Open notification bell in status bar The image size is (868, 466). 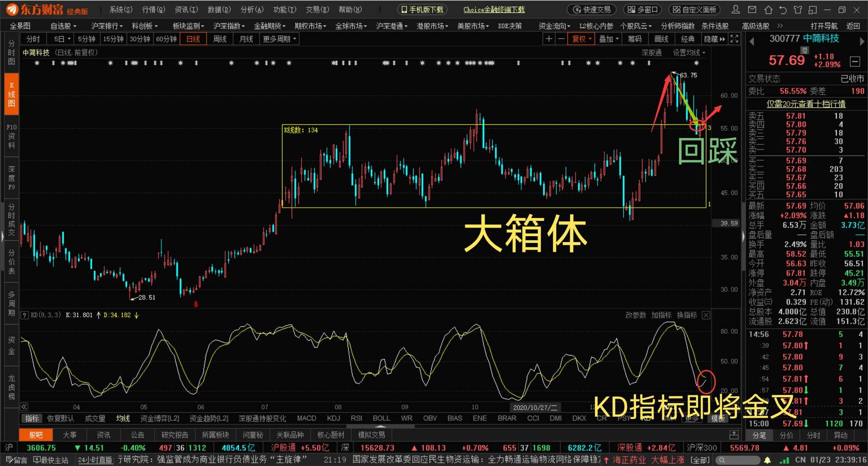click(767, 460)
